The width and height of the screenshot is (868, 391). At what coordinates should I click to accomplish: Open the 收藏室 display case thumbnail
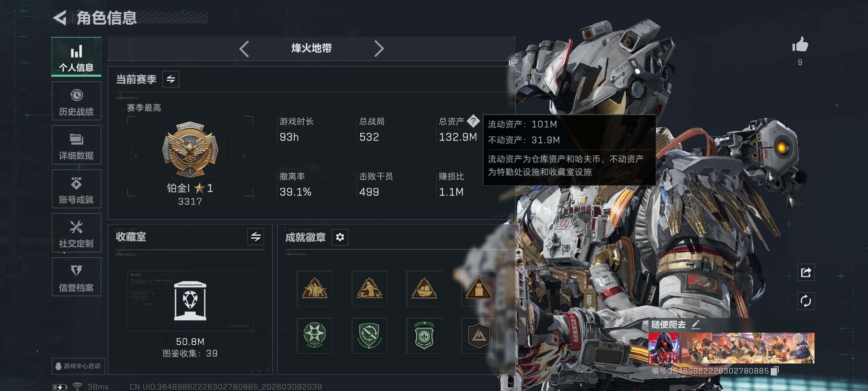(190, 300)
